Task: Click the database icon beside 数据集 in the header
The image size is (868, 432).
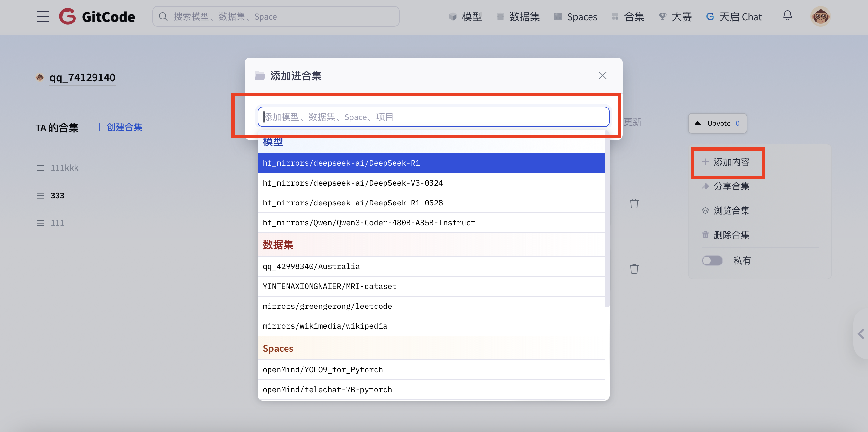Action: coord(500,16)
